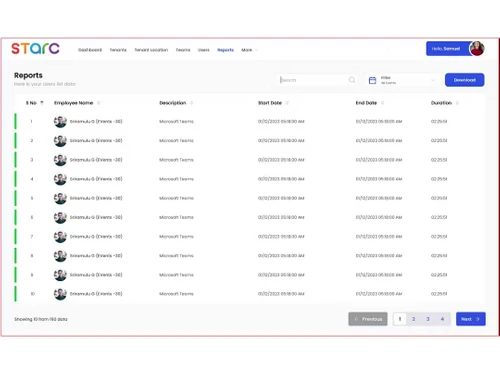Click employee avatar in row 9
Screen dimensions: 500x375
pyautogui.click(x=60, y=275)
